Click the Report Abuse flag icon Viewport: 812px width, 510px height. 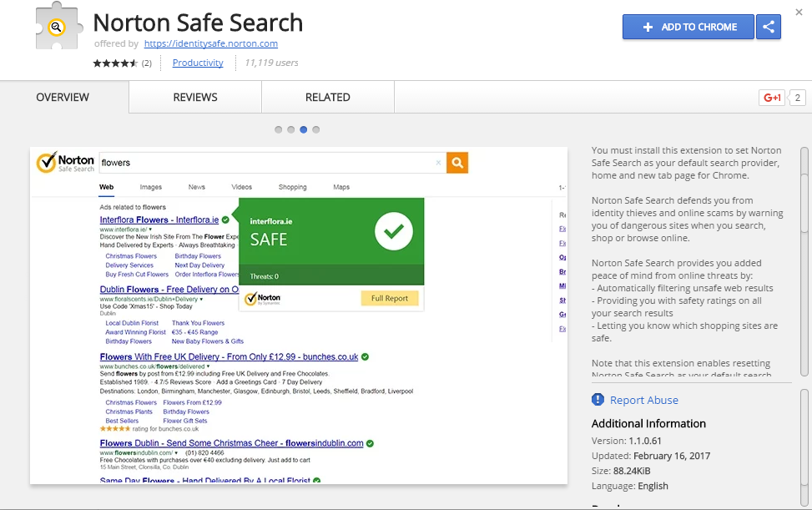pyautogui.click(x=598, y=400)
